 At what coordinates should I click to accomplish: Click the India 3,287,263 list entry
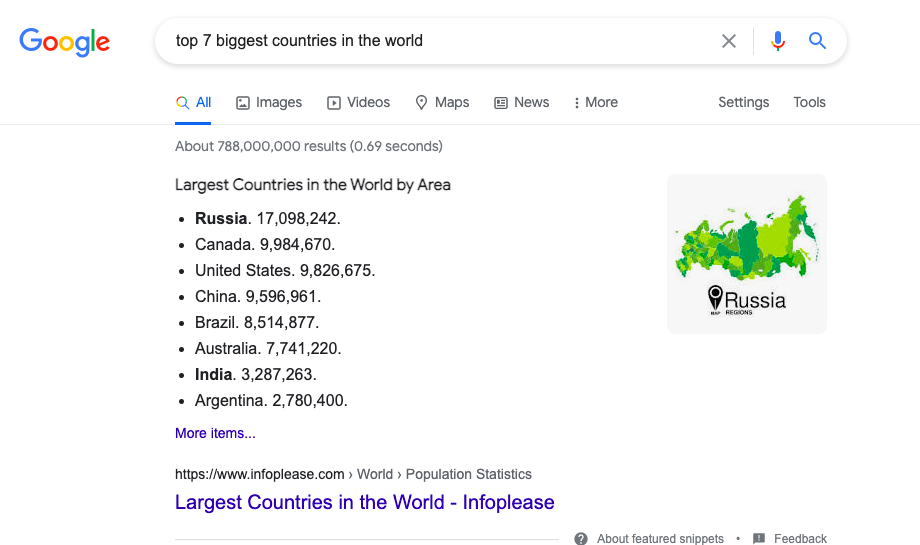(x=256, y=374)
